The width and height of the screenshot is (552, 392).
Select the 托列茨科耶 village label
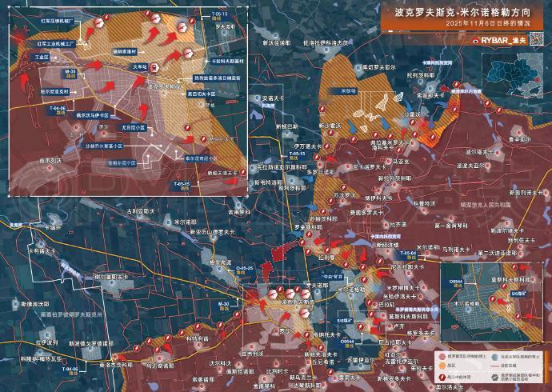click(421, 75)
